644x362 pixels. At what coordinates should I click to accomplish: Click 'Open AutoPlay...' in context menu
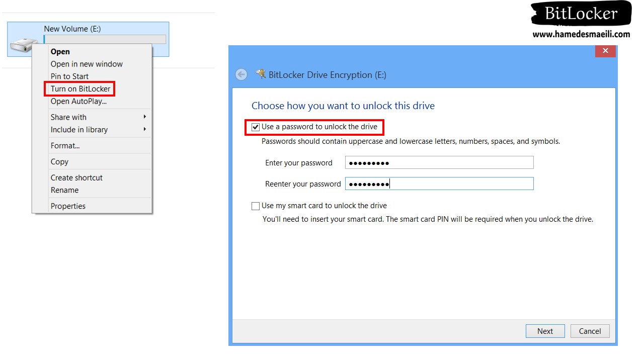point(92,101)
